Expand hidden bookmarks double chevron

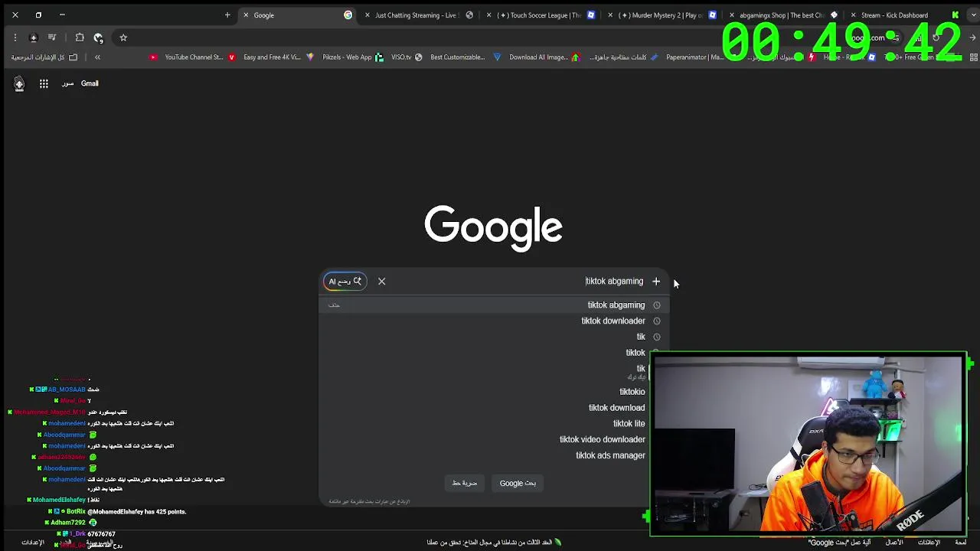coord(97,57)
